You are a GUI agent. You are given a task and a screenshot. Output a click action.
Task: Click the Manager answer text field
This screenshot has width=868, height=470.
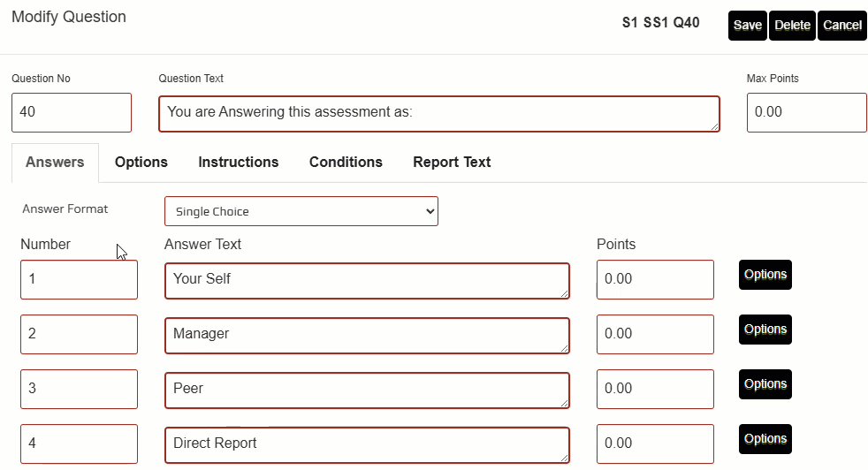pyautogui.click(x=367, y=335)
